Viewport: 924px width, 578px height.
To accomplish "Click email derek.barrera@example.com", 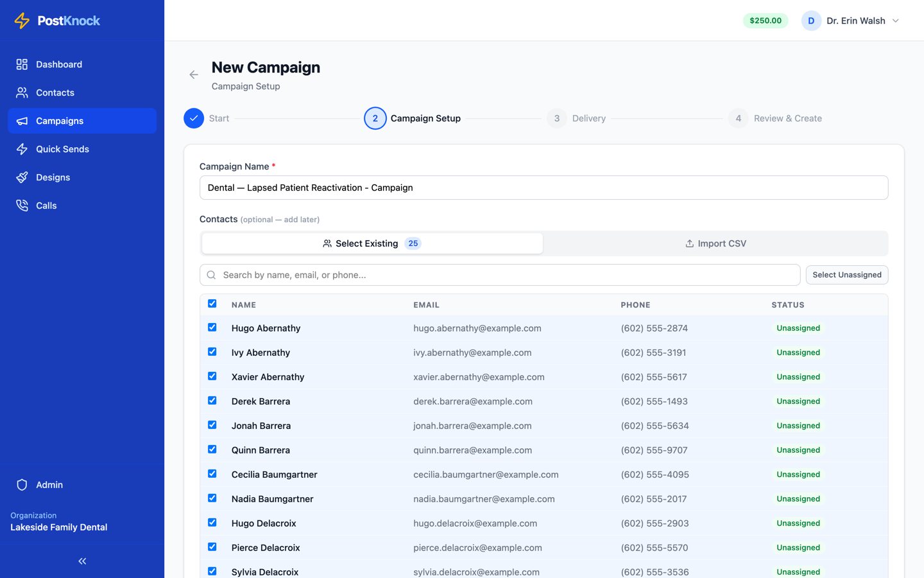I will pos(473,401).
